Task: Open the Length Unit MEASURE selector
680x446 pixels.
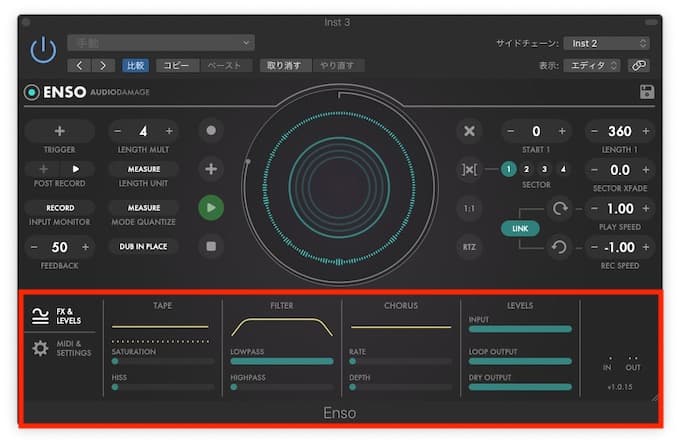Action: tap(144, 169)
